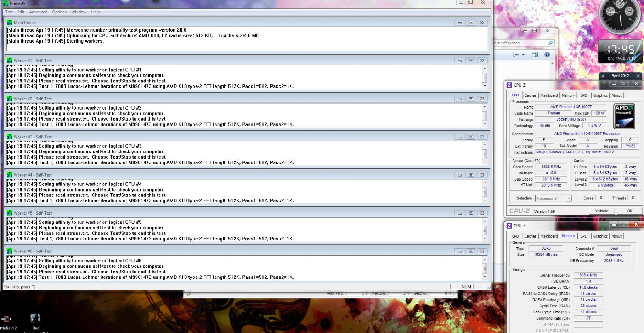
Task: Click 'For Help, press F1' status bar text
Action: [x=19, y=287]
